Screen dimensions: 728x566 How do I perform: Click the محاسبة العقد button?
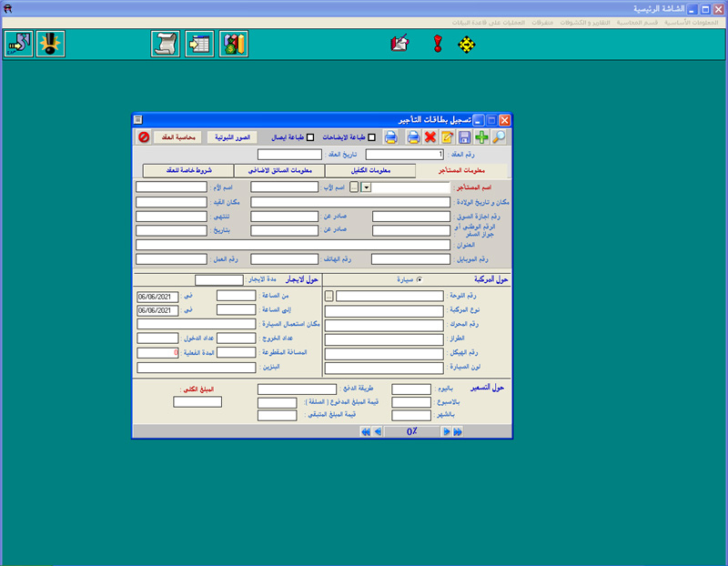177,137
